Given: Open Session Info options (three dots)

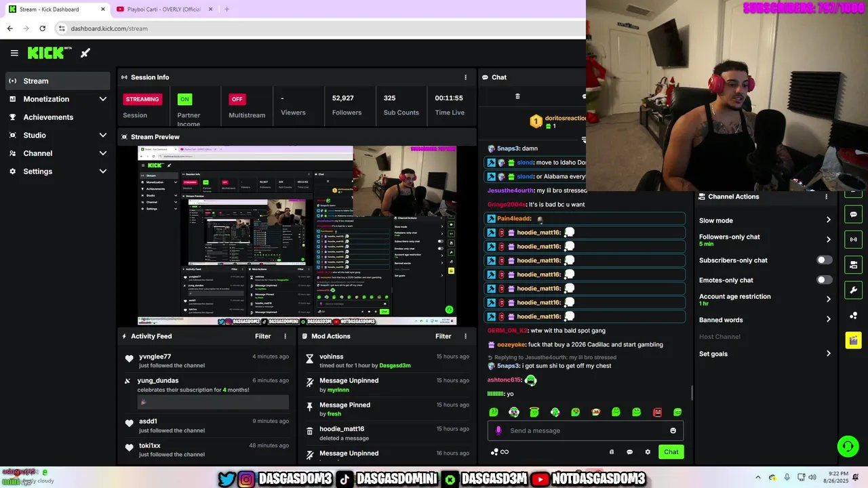Looking at the screenshot, I should tap(465, 77).
